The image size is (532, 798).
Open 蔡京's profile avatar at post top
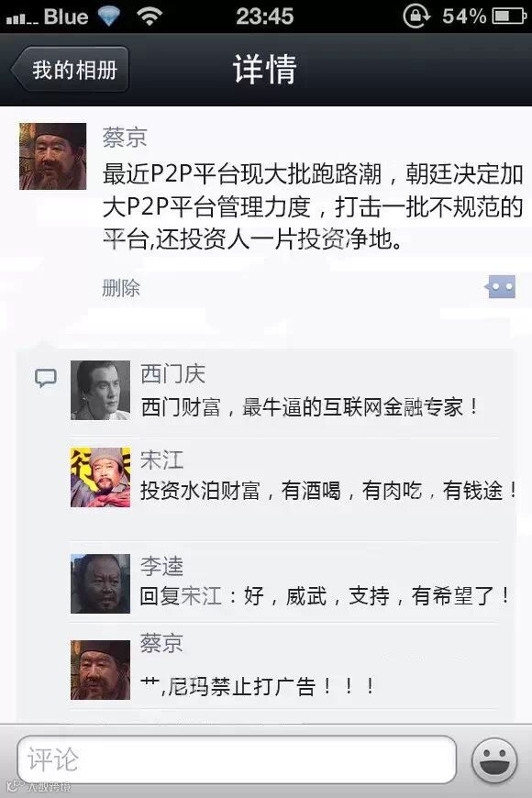53,156
